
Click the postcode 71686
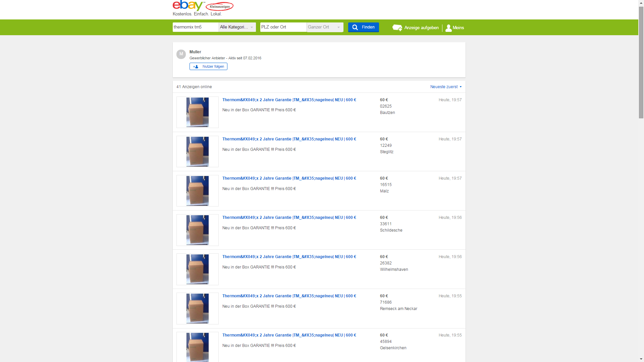tap(386, 302)
